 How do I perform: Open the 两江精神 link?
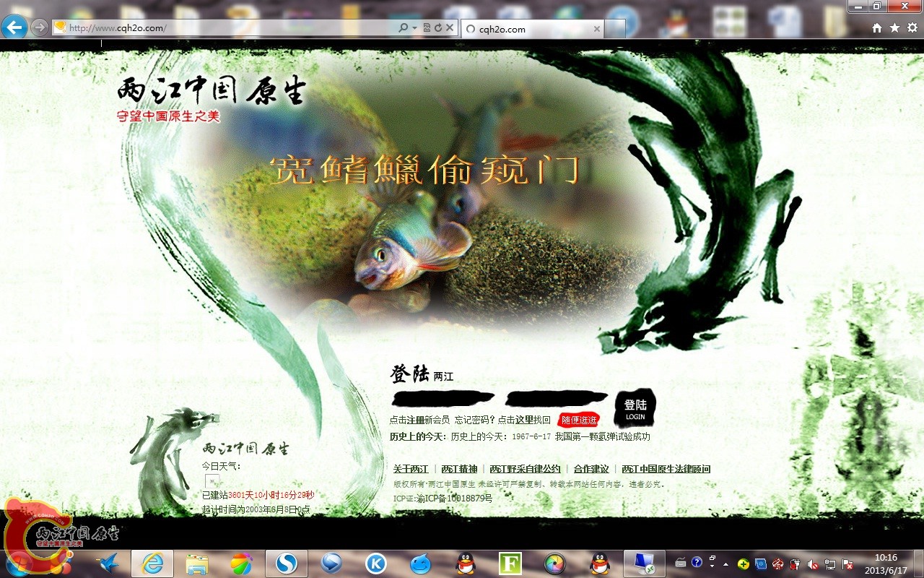point(459,469)
